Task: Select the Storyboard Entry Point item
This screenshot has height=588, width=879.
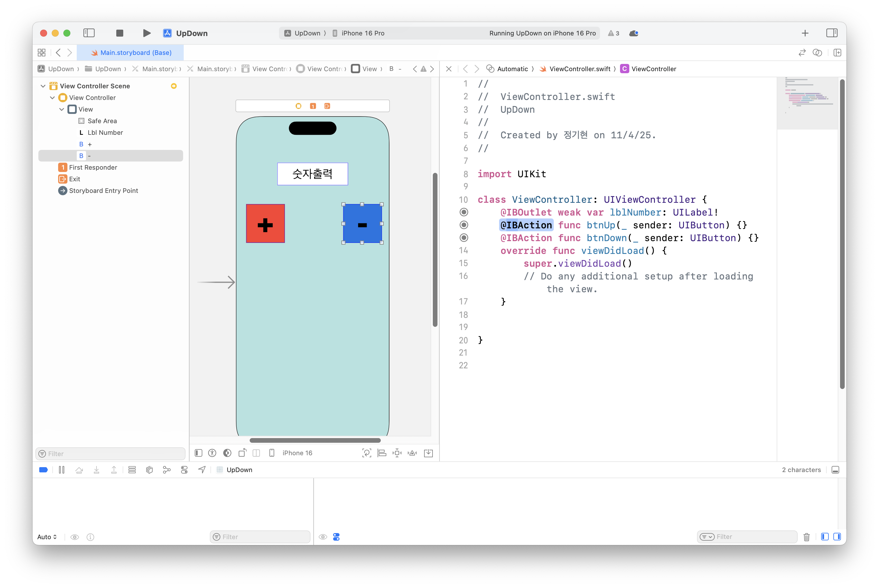Action: pyautogui.click(x=103, y=191)
